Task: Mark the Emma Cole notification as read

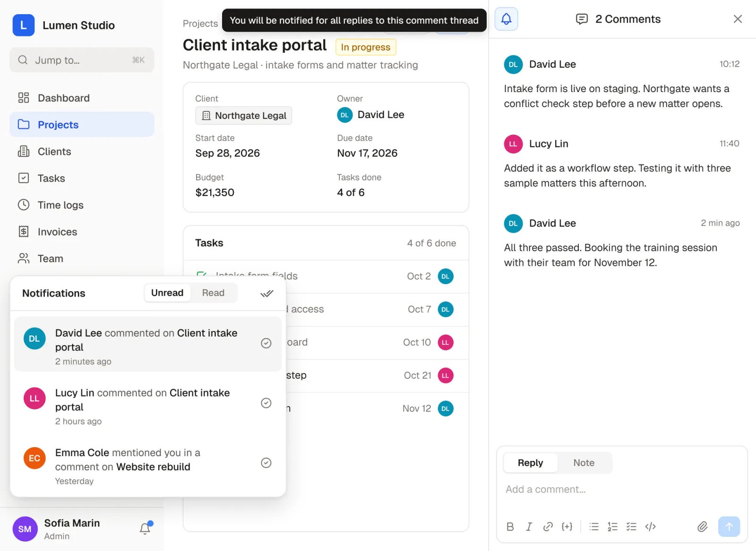Action: [x=266, y=463]
